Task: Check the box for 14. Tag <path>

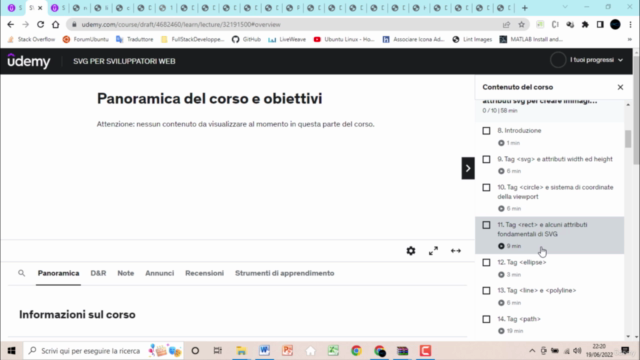Action: (x=486, y=319)
